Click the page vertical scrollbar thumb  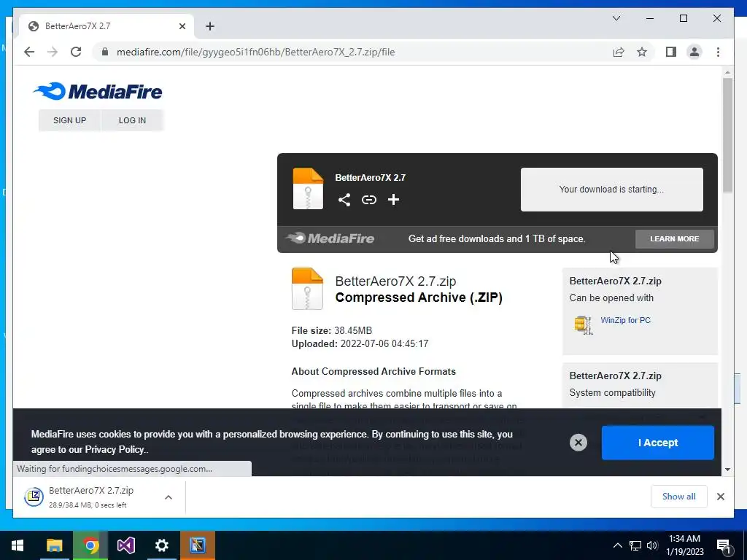pos(727,135)
